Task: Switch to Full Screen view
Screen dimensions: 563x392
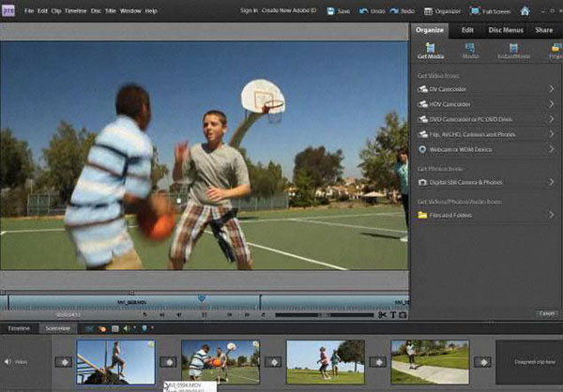Action: tap(488, 11)
